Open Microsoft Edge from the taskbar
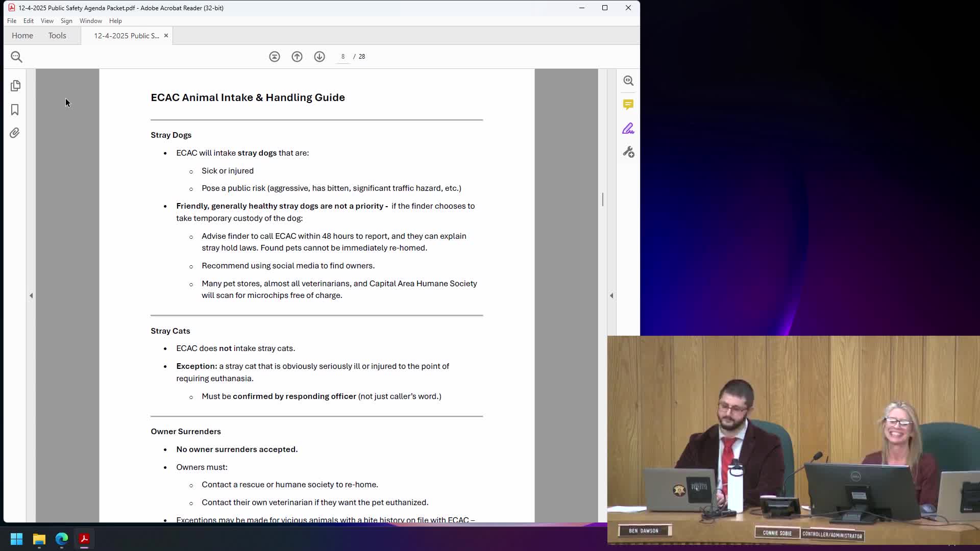The height and width of the screenshot is (551, 980). pyautogui.click(x=62, y=539)
